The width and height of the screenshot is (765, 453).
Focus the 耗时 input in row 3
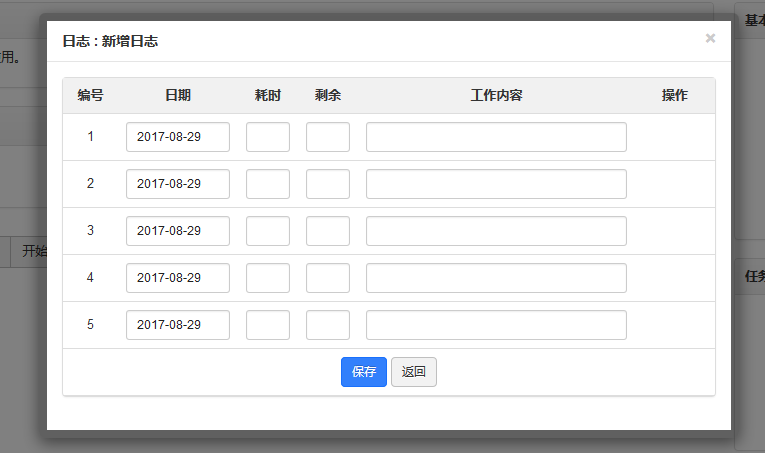268,231
